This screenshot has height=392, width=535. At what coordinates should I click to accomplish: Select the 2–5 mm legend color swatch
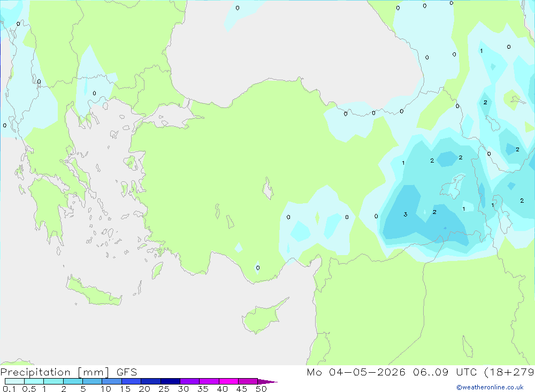[x=73, y=381]
